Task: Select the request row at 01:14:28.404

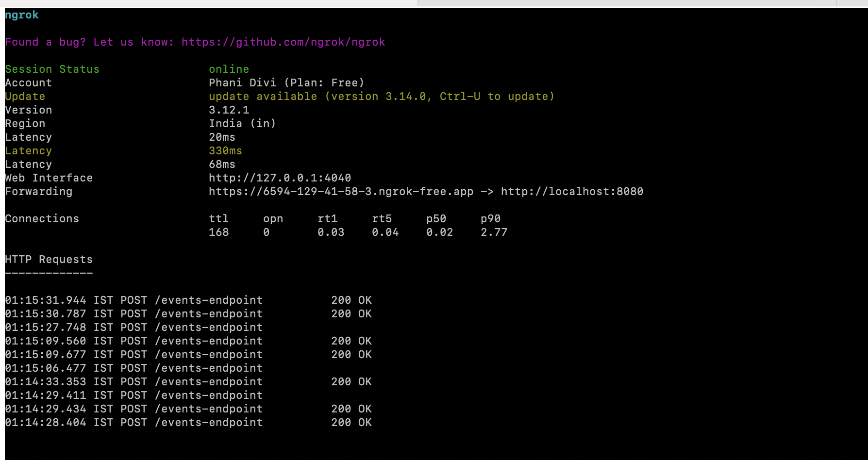Action: (x=188, y=423)
